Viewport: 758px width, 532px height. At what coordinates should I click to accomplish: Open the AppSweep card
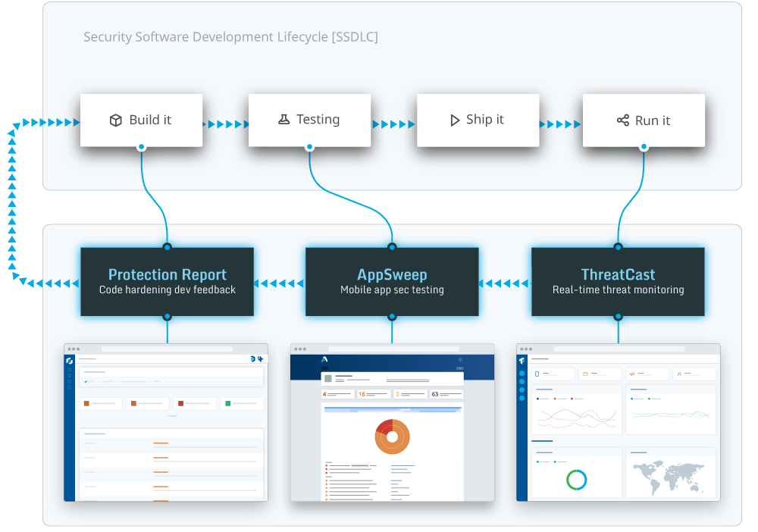(x=392, y=282)
